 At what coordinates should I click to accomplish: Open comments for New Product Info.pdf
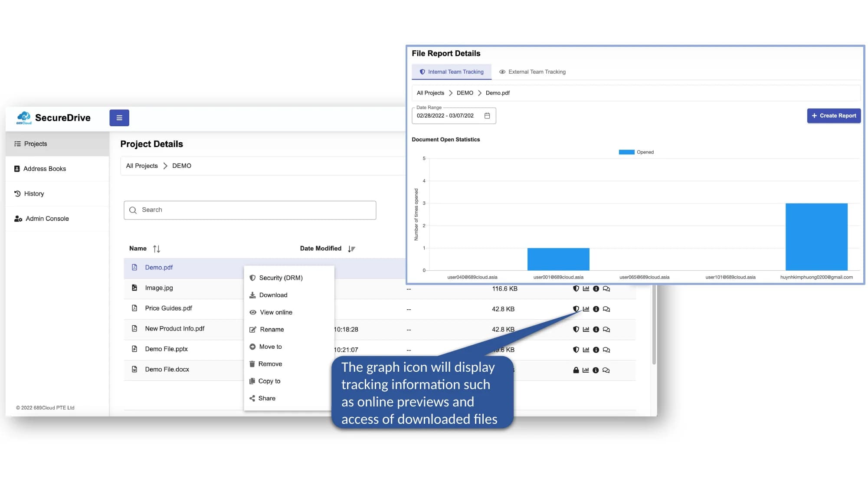[x=606, y=329]
